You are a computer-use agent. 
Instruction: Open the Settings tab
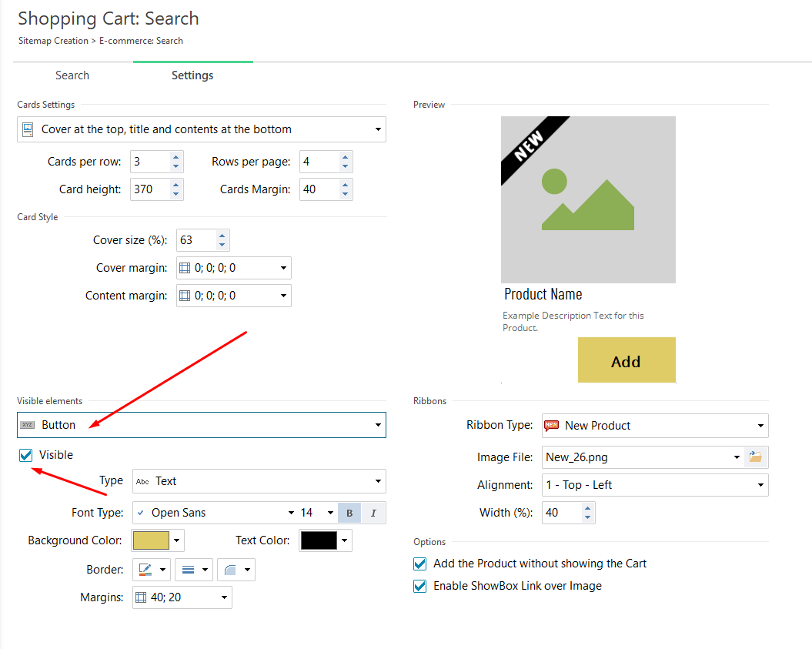point(192,75)
